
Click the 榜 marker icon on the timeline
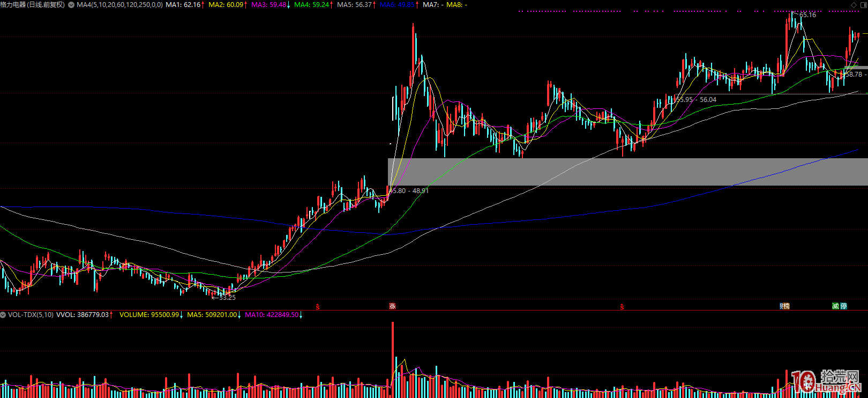[787, 306]
